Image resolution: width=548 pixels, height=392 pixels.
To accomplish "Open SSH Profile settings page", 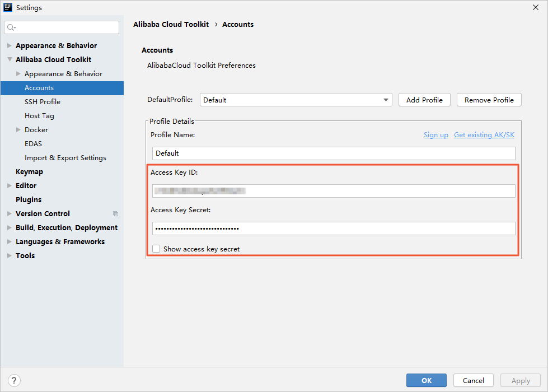I will (43, 102).
